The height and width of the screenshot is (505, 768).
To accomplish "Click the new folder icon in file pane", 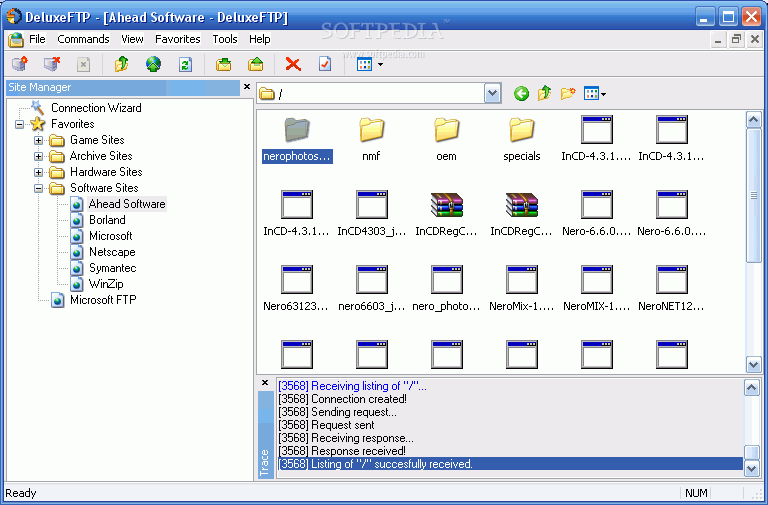I will tap(568, 93).
